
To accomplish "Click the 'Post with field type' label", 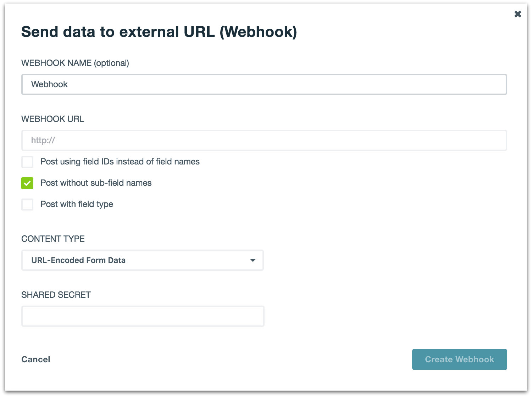I will (x=77, y=204).
